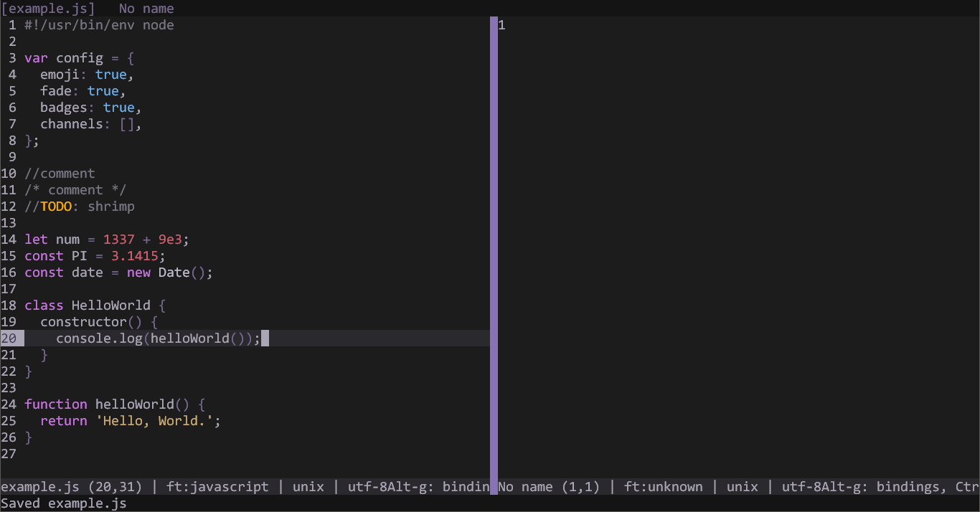Click line number 13 in the gutter
The image size is (980, 512).
point(9,223)
